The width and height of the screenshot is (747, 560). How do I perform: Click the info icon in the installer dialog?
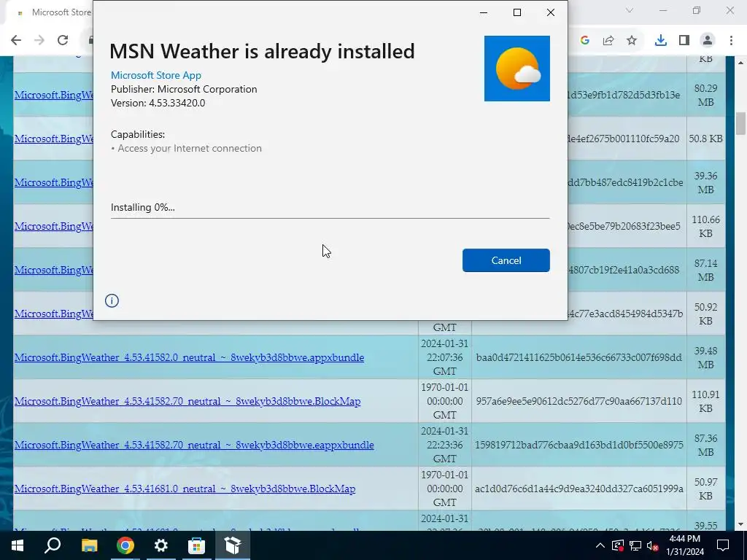tap(112, 300)
